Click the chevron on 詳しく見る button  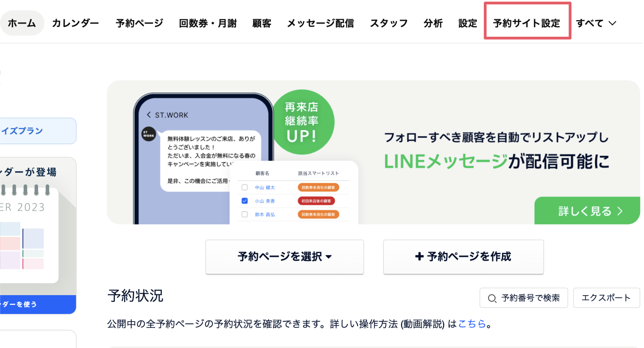[x=620, y=211]
